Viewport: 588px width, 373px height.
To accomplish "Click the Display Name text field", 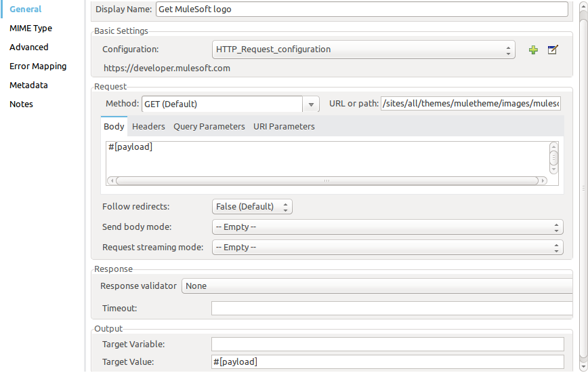I will (362, 9).
